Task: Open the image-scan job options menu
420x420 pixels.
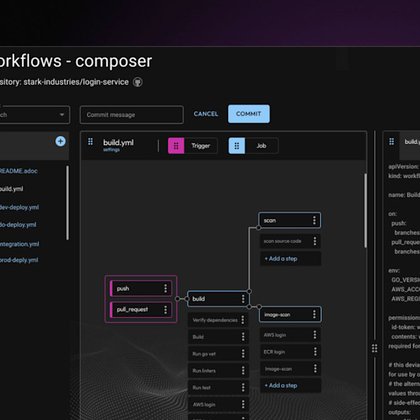Action: tap(314, 314)
